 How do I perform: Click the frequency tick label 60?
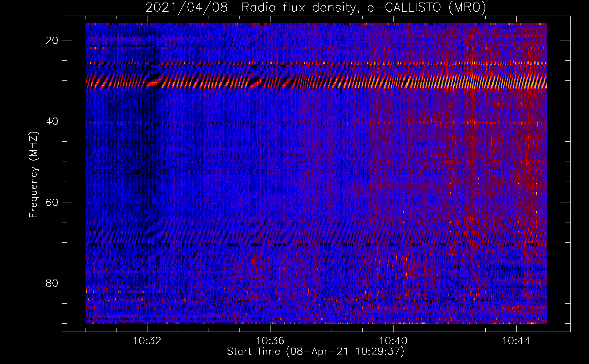[x=52, y=202]
